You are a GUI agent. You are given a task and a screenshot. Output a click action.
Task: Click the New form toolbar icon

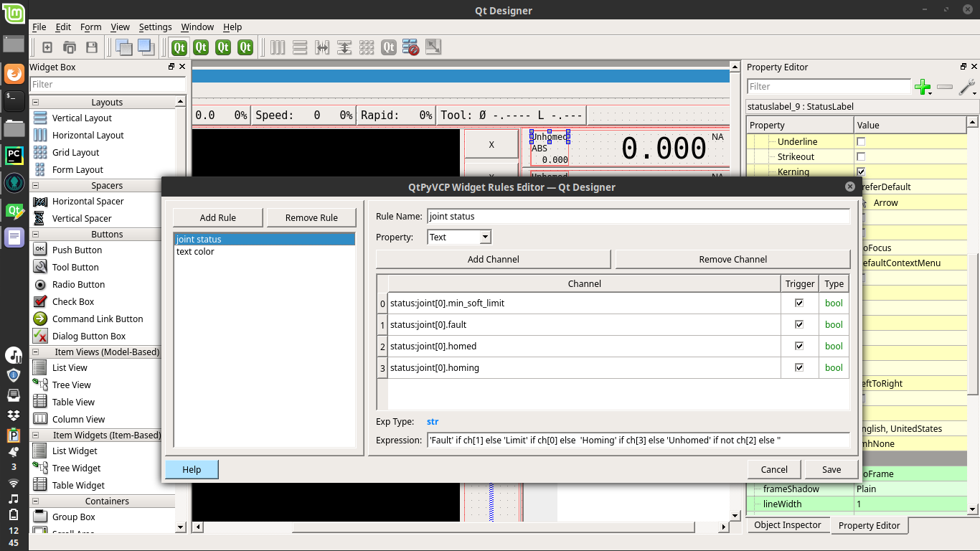[47, 47]
